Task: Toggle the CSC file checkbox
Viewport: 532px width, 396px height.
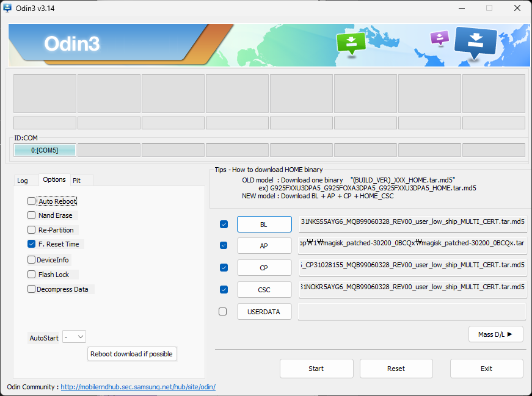Action: 224,290
